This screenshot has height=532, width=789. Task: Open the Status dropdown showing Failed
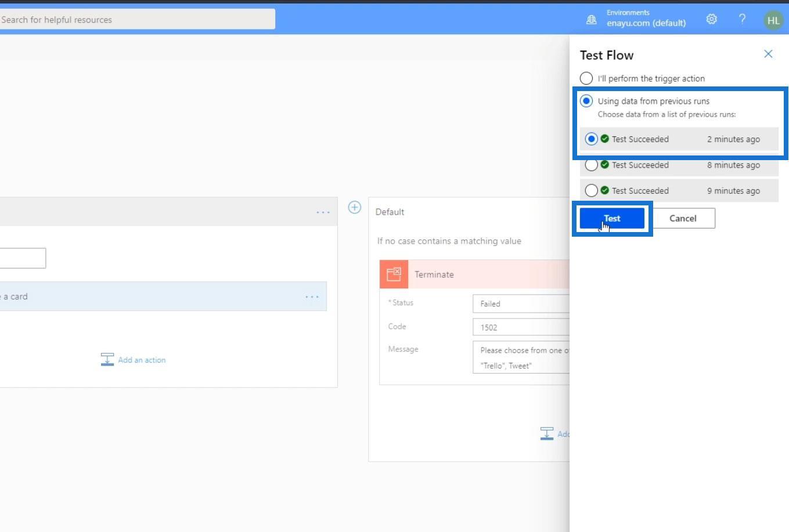pyautogui.click(x=521, y=303)
